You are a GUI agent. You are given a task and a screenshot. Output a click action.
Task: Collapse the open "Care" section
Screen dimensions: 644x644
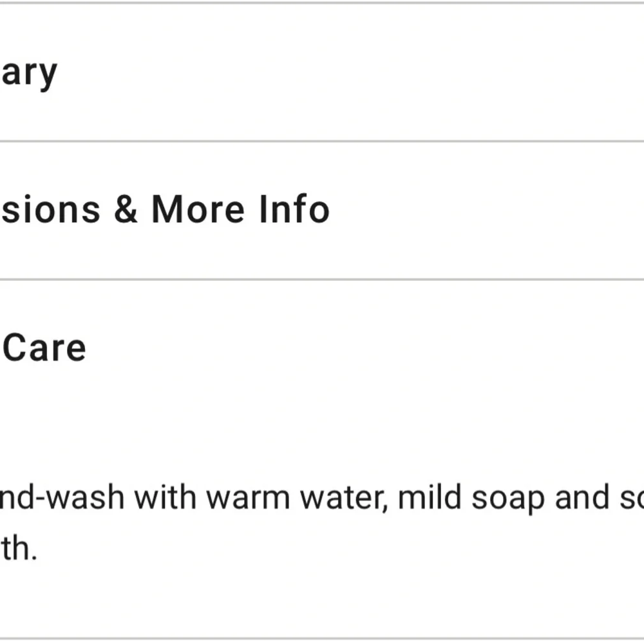(x=322, y=348)
